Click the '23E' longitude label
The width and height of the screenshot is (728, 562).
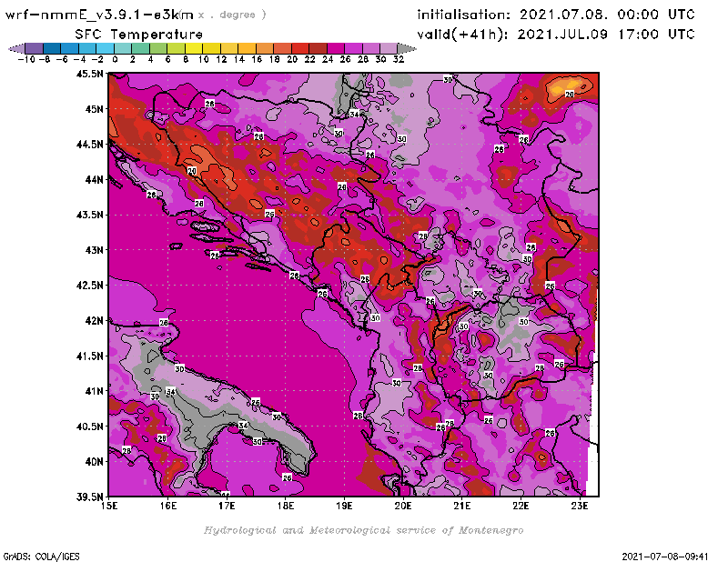click(x=580, y=506)
